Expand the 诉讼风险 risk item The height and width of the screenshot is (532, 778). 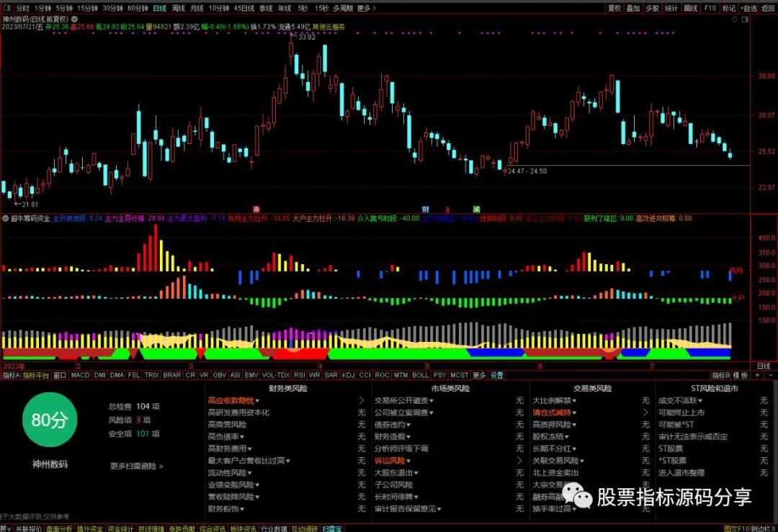[393, 461]
